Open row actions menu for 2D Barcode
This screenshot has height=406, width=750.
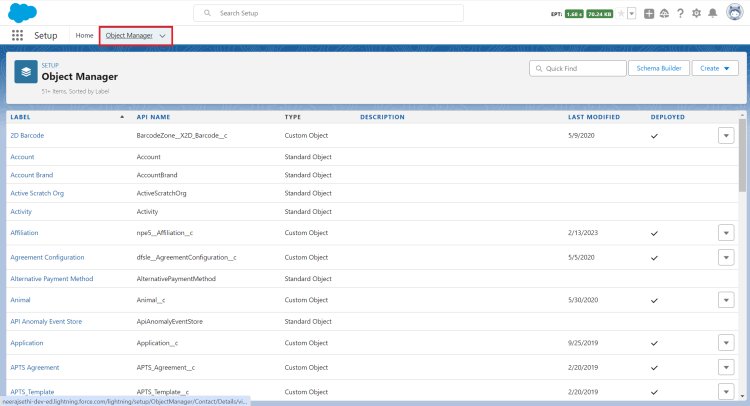tap(726, 135)
